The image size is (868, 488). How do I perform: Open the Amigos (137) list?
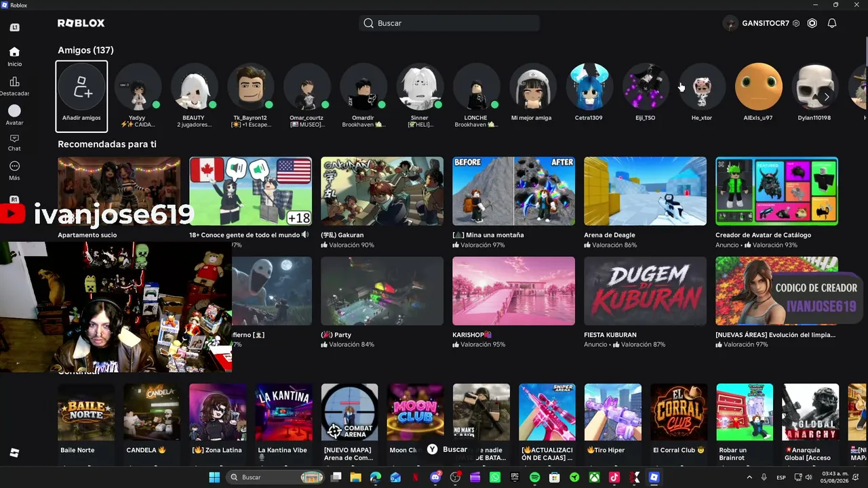[x=85, y=50]
